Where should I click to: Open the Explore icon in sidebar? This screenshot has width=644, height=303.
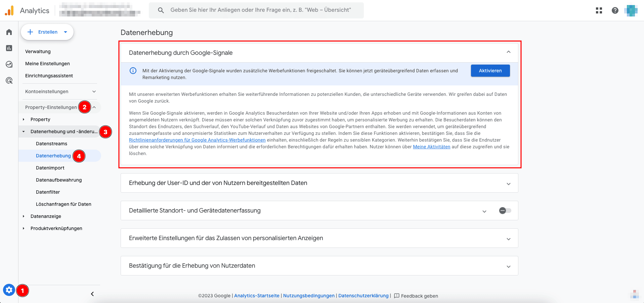point(9,64)
